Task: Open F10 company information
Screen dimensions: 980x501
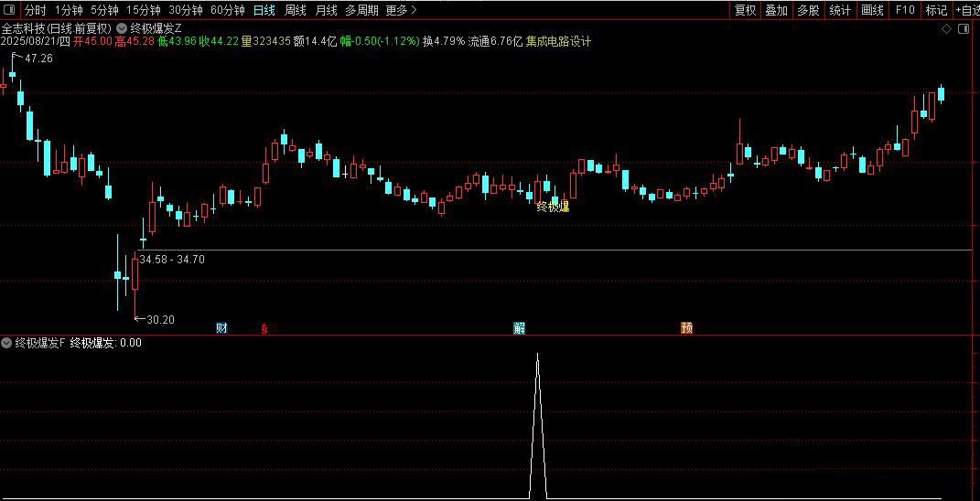Action: coord(904,10)
